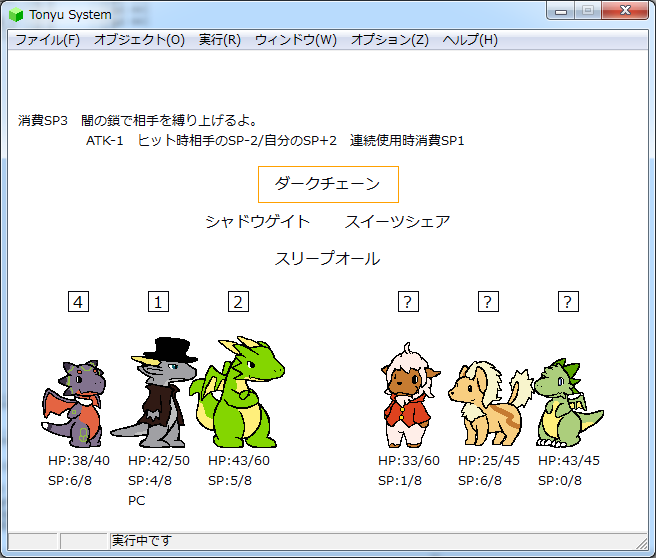Viewport: 656px width, 558px height.
Task: Open the 実行(R) menu
Action: (x=220, y=40)
